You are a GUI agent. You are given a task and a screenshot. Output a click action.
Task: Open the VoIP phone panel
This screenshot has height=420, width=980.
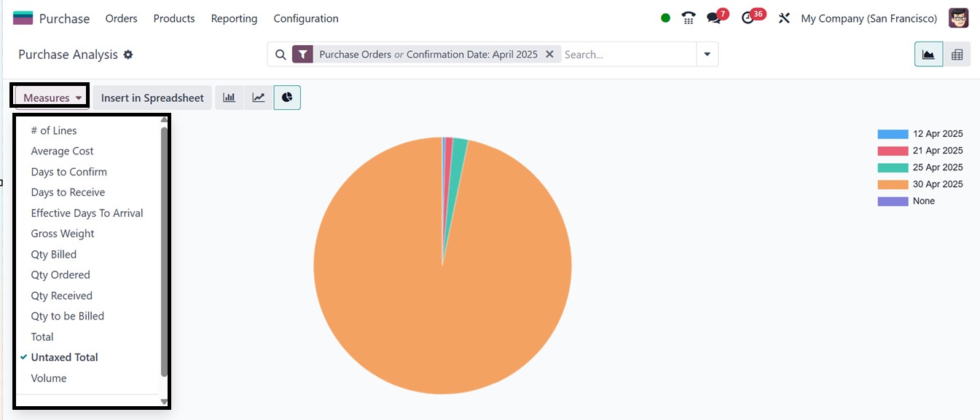pyautogui.click(x=688, y=17)
